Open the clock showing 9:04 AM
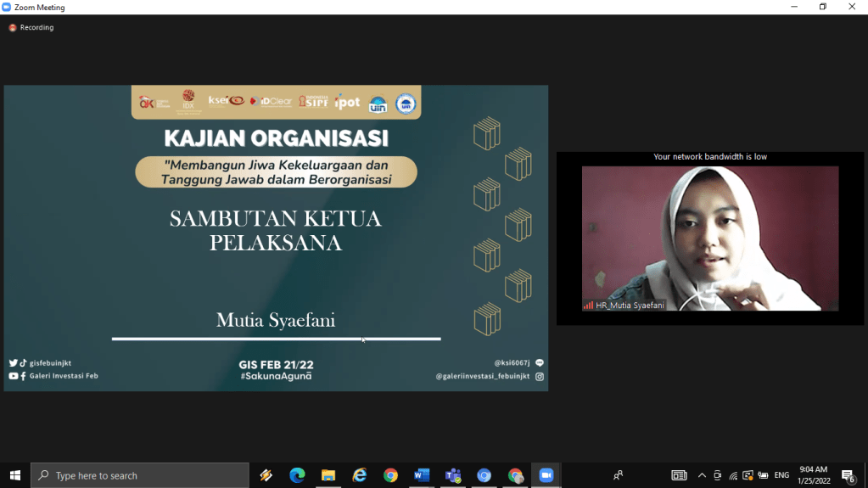 813,475
